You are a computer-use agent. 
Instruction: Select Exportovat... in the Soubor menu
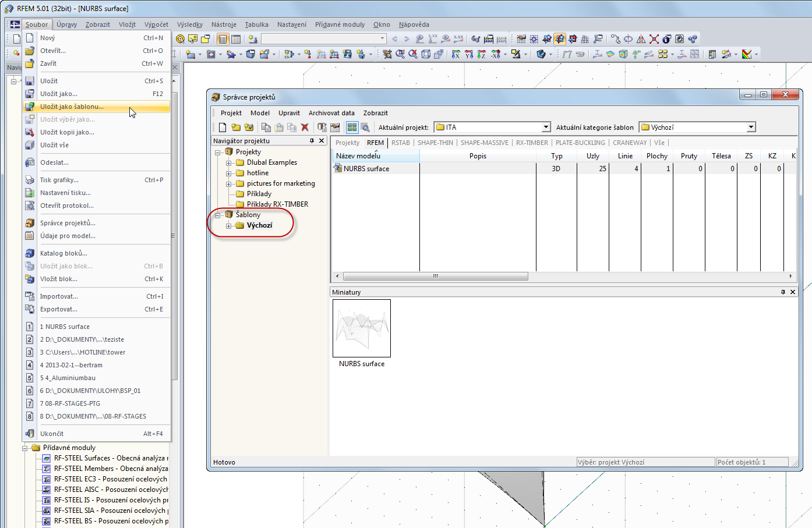point(97,309)
